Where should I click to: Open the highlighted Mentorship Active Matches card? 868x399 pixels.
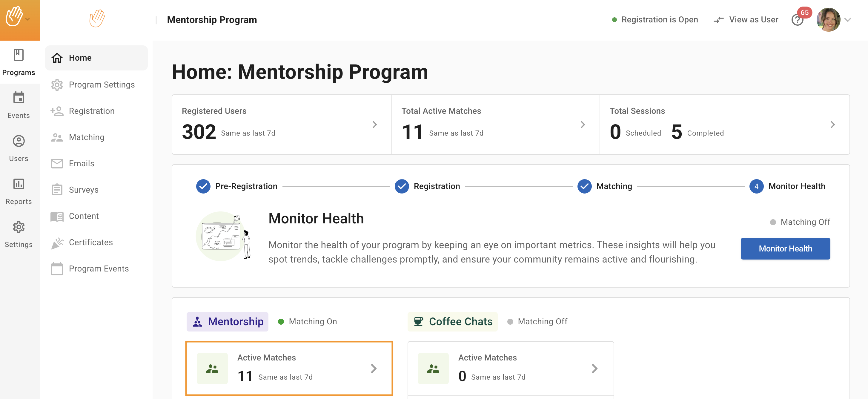point(289,368)
